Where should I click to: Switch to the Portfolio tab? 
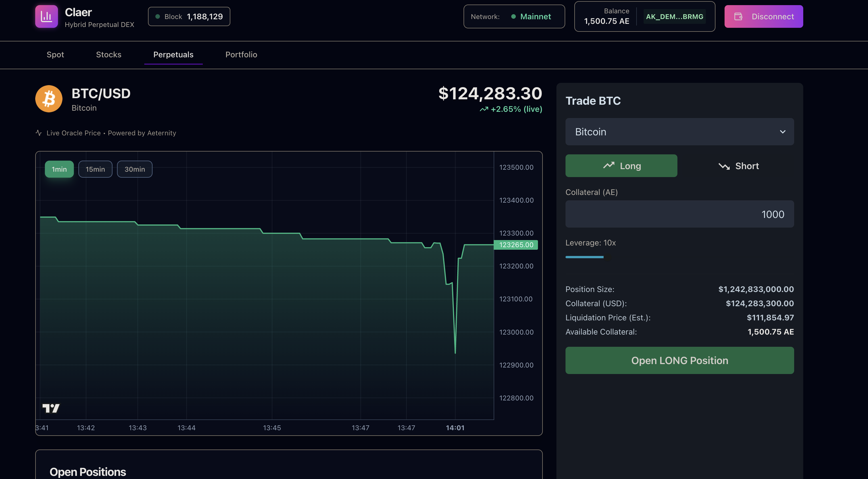tap(241, 54)
